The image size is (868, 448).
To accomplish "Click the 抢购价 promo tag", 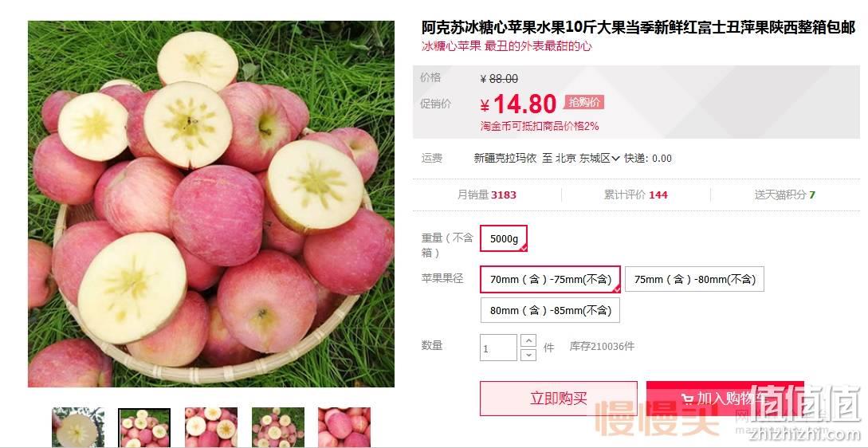I will coord(584,103).
